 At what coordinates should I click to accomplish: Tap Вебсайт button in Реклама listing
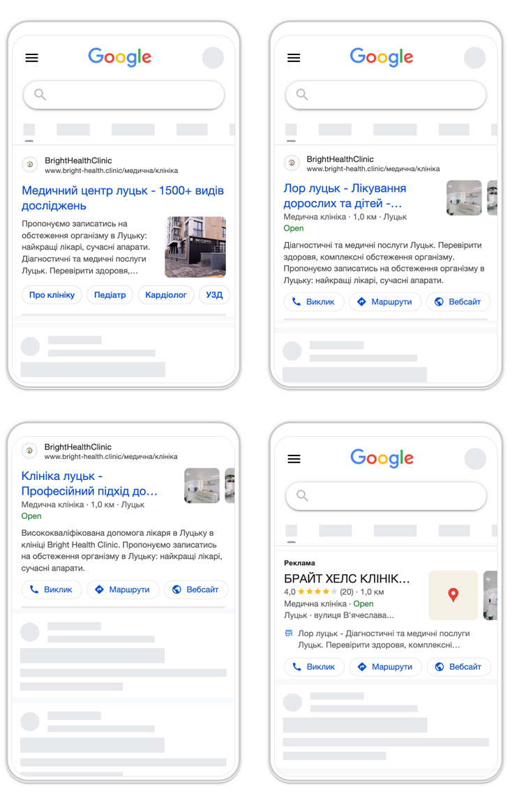[x=459, y=666]
